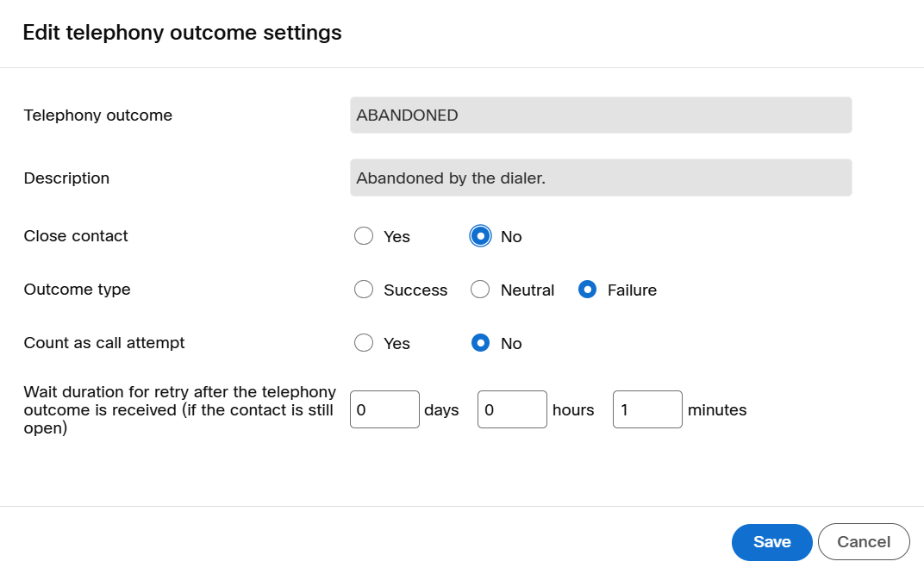This screenshot has width=924, height=574.
Task: Select Yes for Count as call attempt
Action: pyautogui.click(x=364, y=343)
